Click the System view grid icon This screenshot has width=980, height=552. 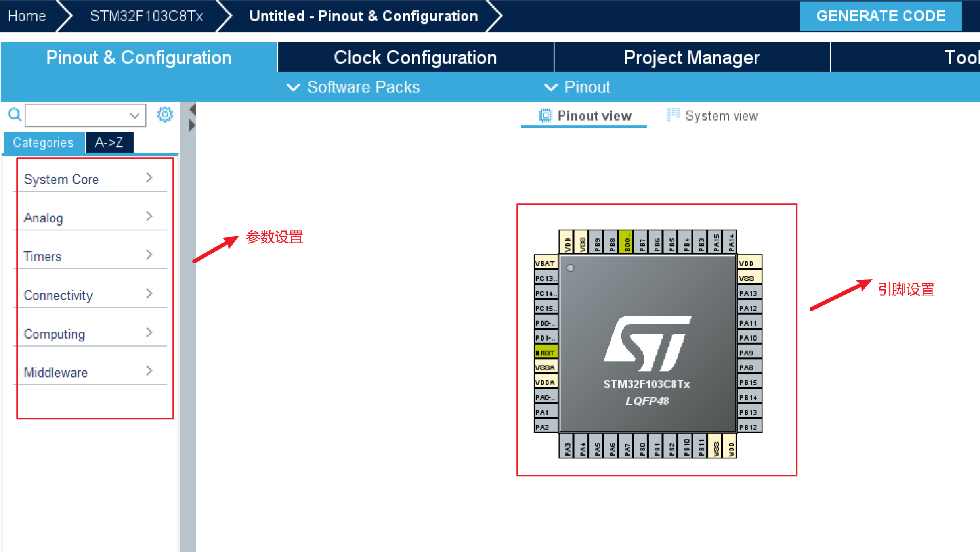(x=673, y=115)
